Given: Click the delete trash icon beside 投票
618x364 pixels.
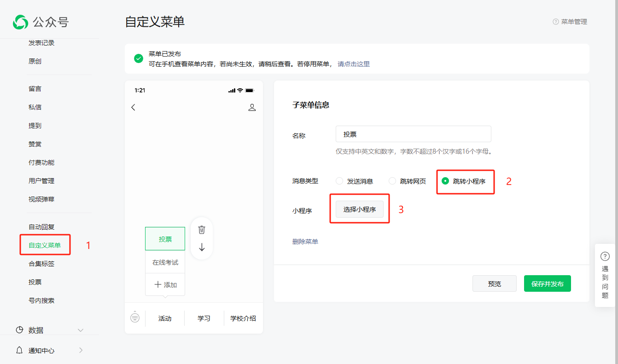Looking at the screenshot, I should coord(202,230).
